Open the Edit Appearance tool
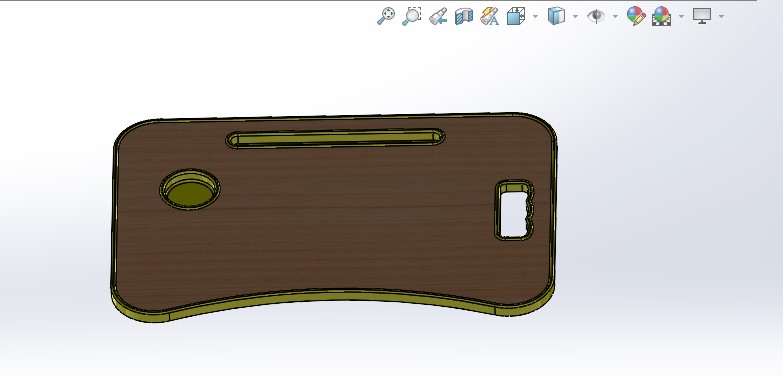 tap(636, 16)
